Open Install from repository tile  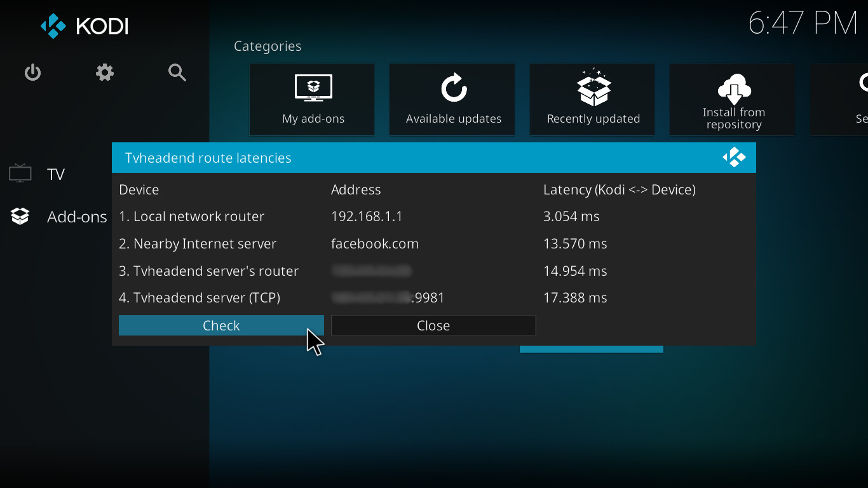pos(733,99)
